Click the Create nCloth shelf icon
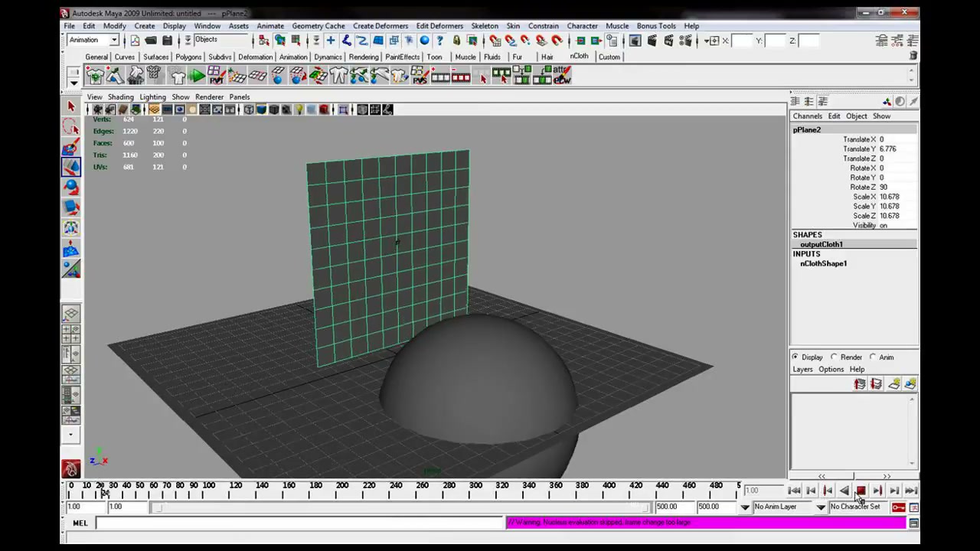980x551 pixels. [x=95, y=75]
